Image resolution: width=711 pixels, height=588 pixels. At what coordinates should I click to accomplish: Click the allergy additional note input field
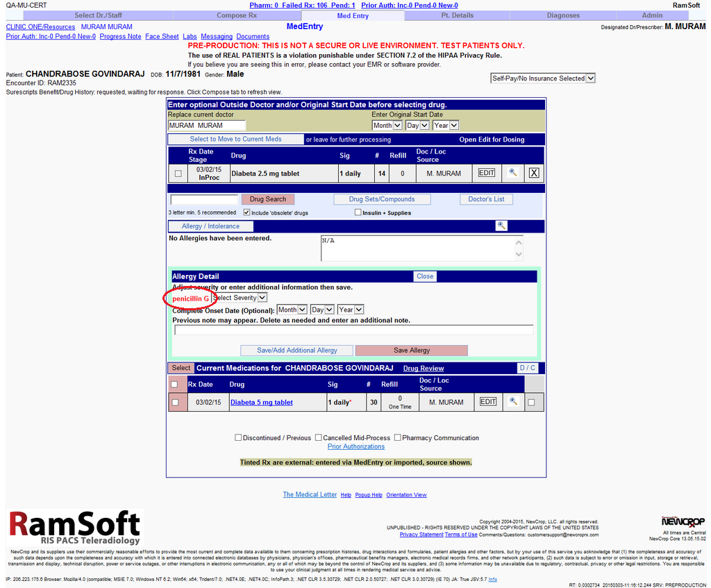pyautogui.click(x=353, y=330)
